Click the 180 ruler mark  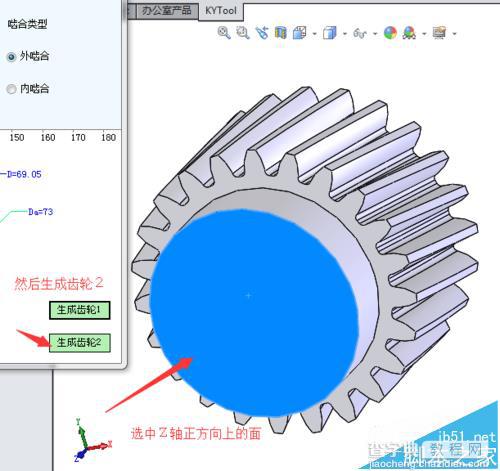pos(108,137)
